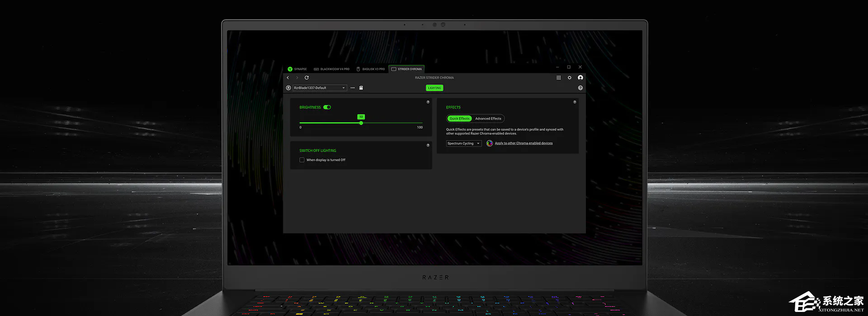Open the user account avatar icon

click(580, 78)
